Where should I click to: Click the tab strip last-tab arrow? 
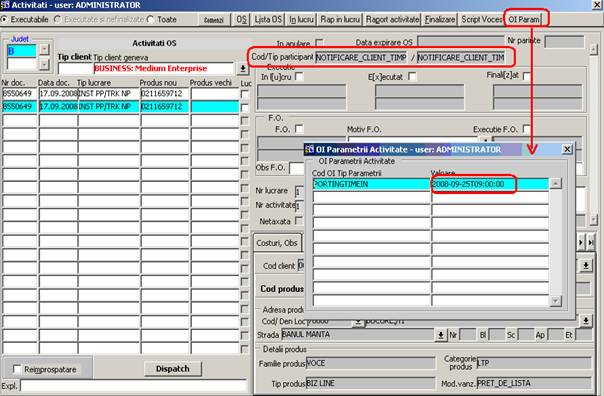click(x=591, y=243)
